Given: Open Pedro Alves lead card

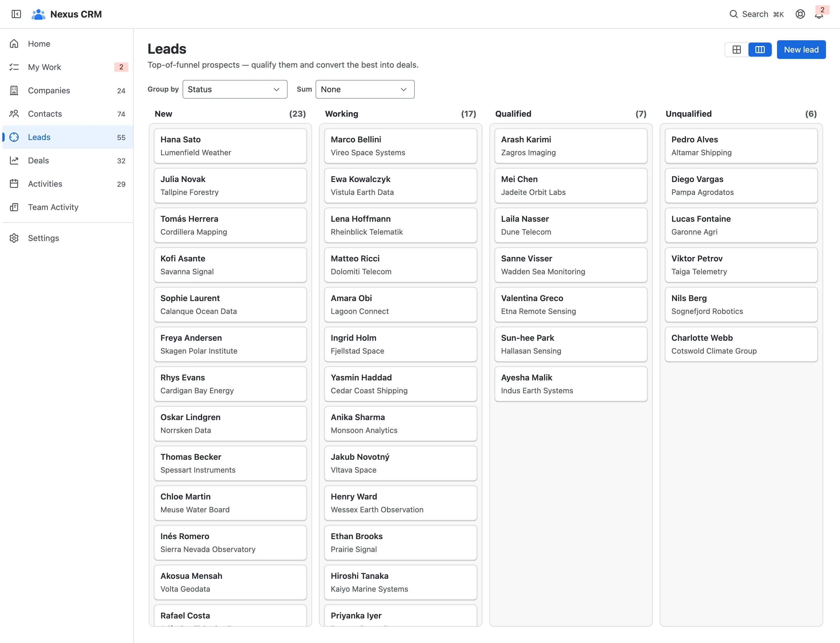Looking at the screenshot, I should click(741, 146).
